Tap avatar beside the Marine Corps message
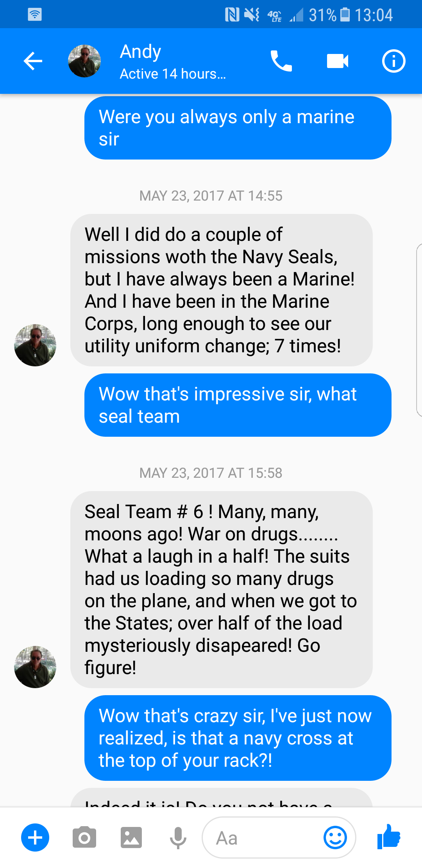422x868 pixels. [35, 345]
